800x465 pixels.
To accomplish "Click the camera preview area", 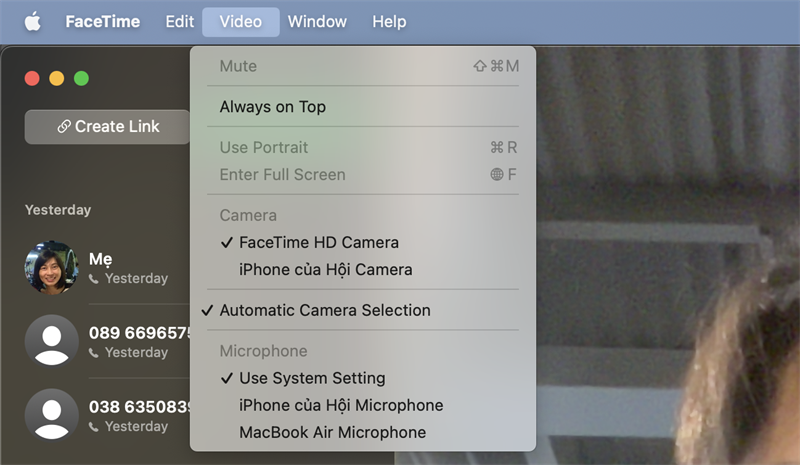I will pyautogui.click(x=667, y=255).
